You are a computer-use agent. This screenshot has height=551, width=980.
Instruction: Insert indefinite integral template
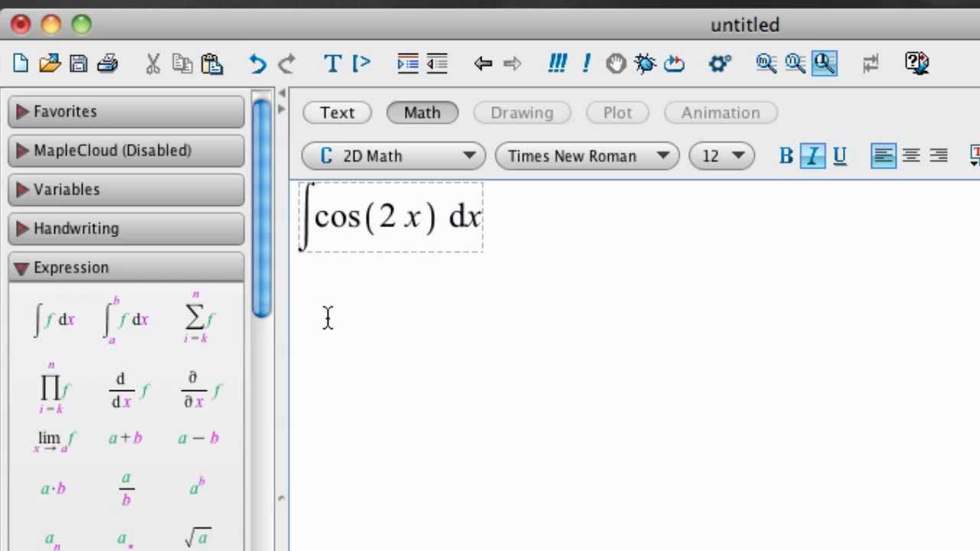tap(54, 319)
